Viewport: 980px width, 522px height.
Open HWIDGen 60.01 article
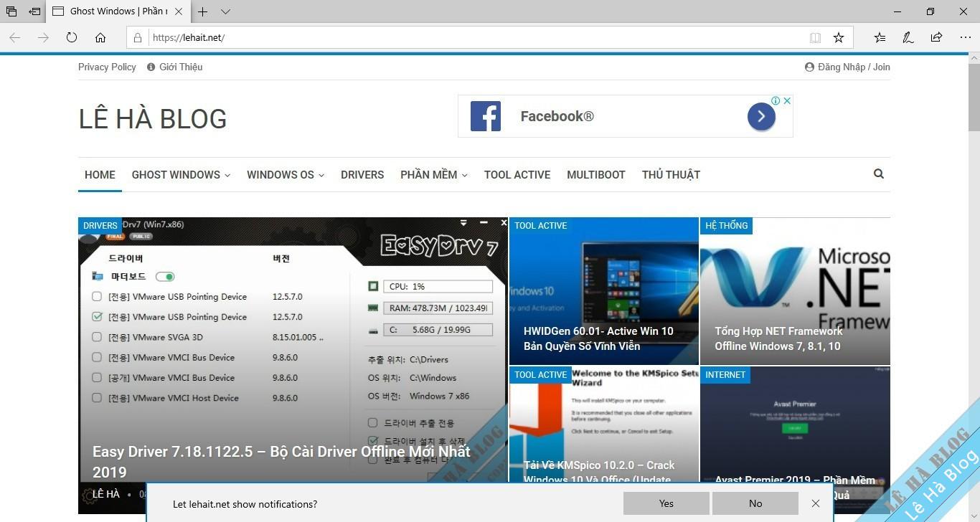click(598, 338)
